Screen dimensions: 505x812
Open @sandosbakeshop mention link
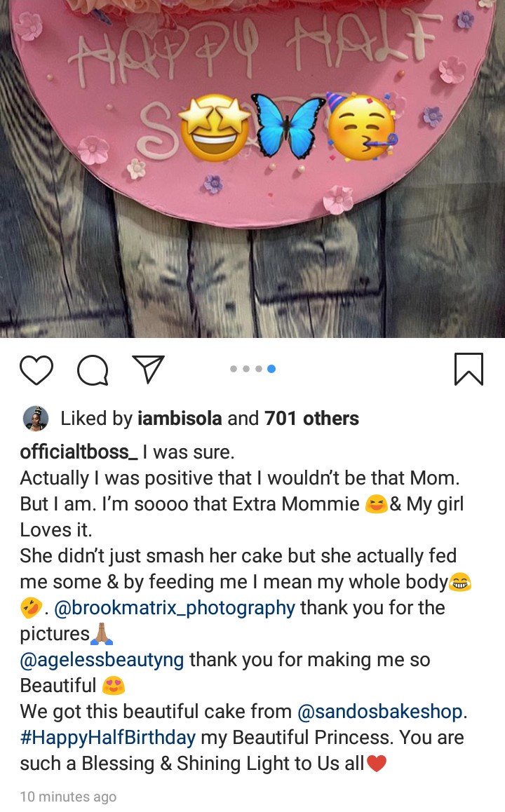380,712
